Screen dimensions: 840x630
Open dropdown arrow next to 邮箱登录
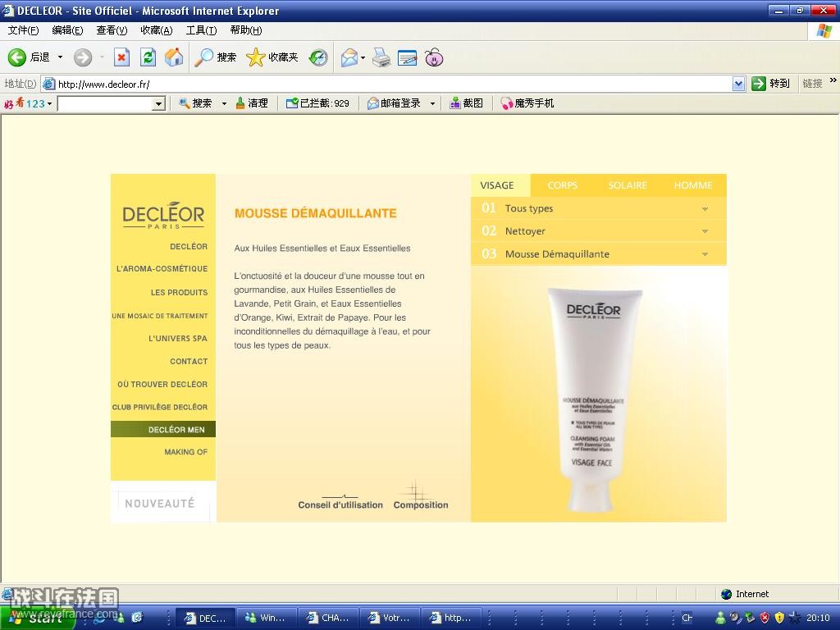point(432,103)
